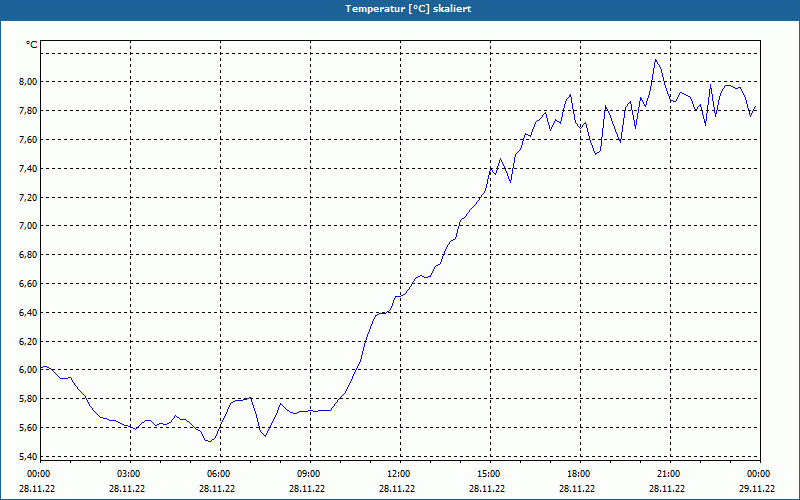
Task: Click the 28.11.22 date under 03:00
Action: click(127, 488)
